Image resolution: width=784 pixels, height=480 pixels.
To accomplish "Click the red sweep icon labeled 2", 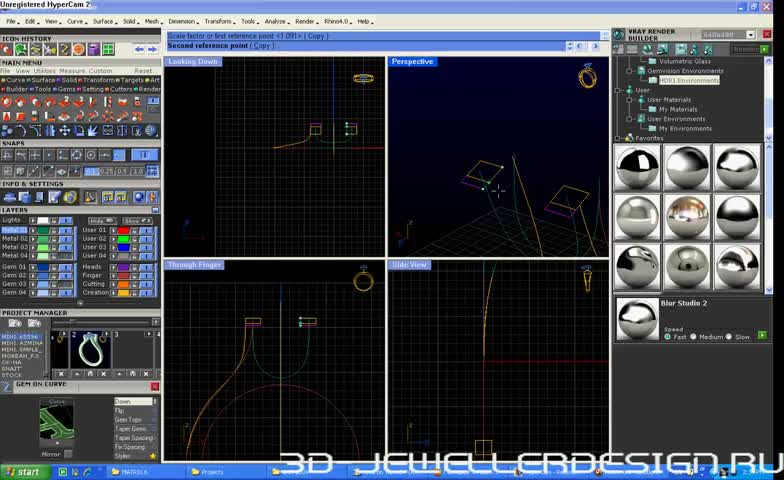I will pyautogui.click(x=64, y=102).
